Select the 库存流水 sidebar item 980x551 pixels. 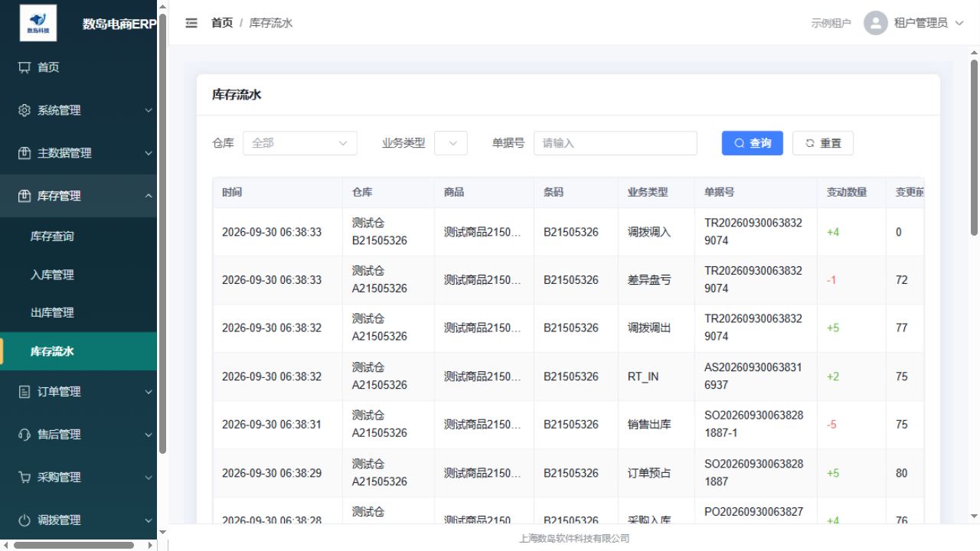pos(78,351)
